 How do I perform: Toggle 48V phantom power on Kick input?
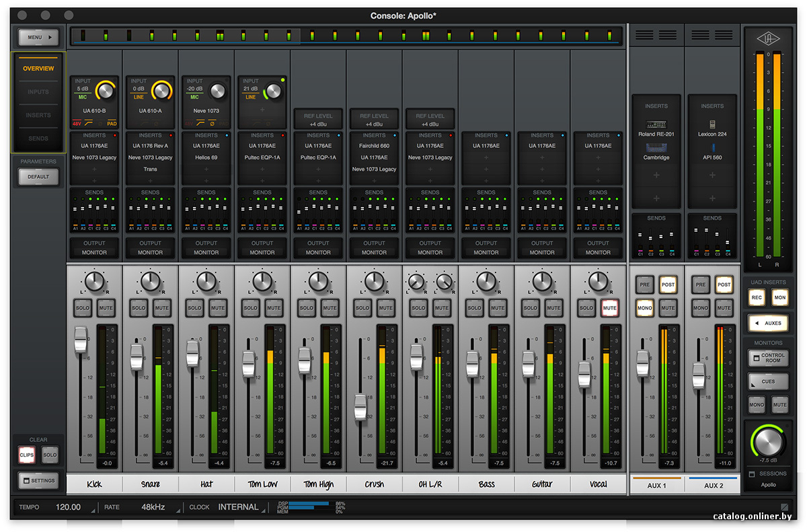point(77,123)
